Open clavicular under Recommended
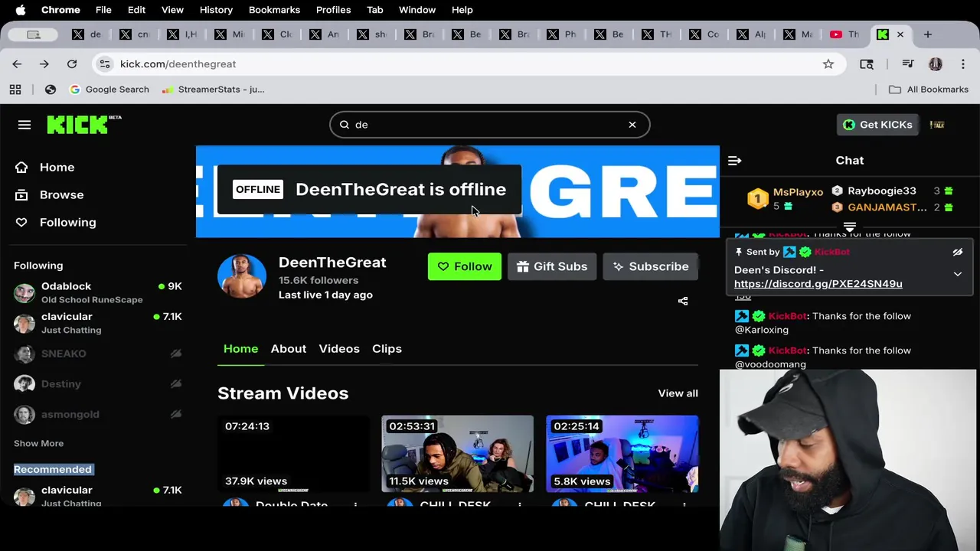The image size is (980, 551). [x=98, y=495]
